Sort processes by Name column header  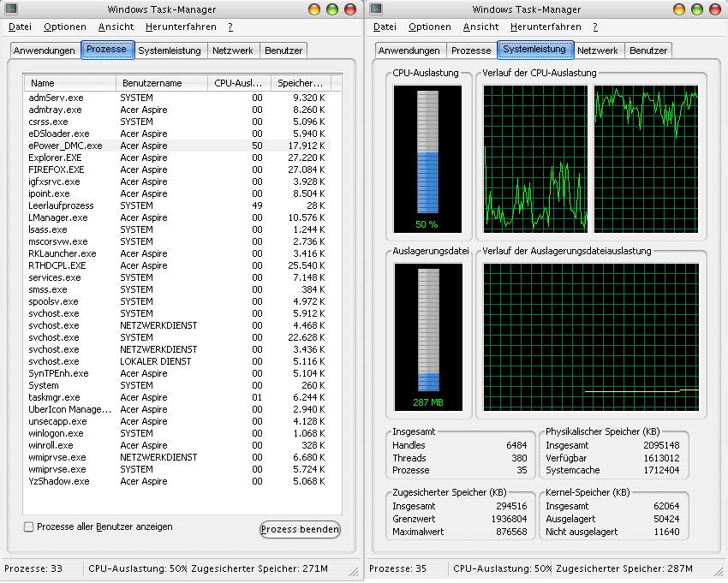coord(69,83)
